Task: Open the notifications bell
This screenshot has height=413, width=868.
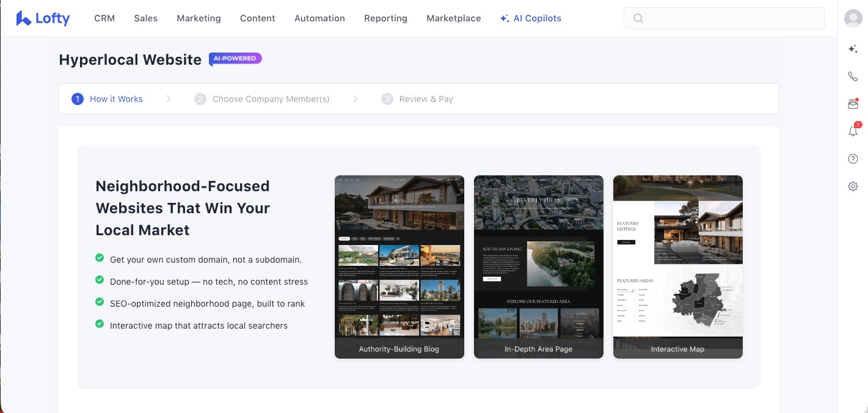Action: pos(853,131)
